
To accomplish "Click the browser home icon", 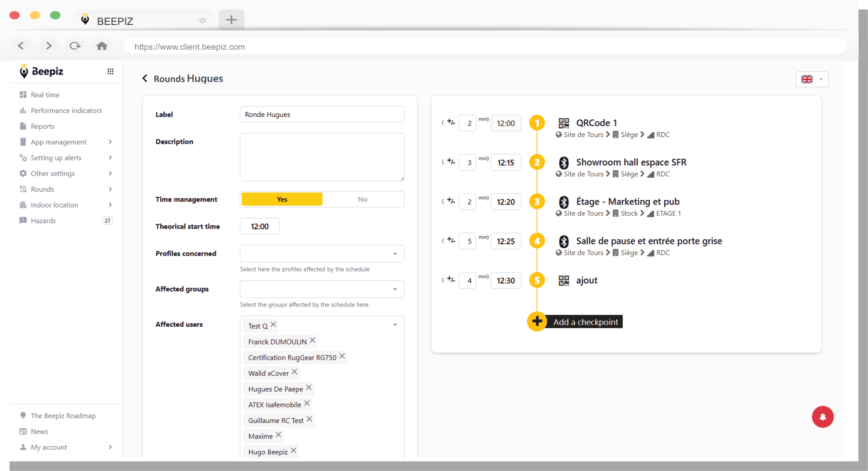I will [x=102, y=46].
